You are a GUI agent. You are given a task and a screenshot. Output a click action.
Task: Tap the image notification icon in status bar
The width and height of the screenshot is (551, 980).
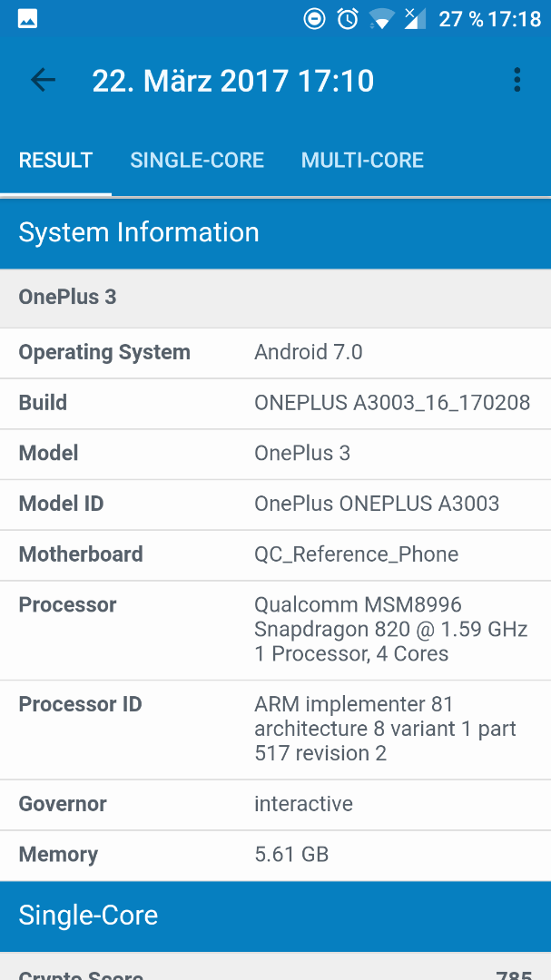click(x=27, y=19)
